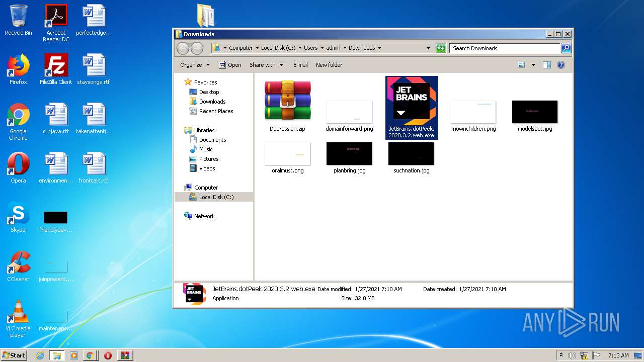The width and height of the screenshot is (644, 362).
Task: Open environmen document on desktop
Action: [x=56, y=168]
